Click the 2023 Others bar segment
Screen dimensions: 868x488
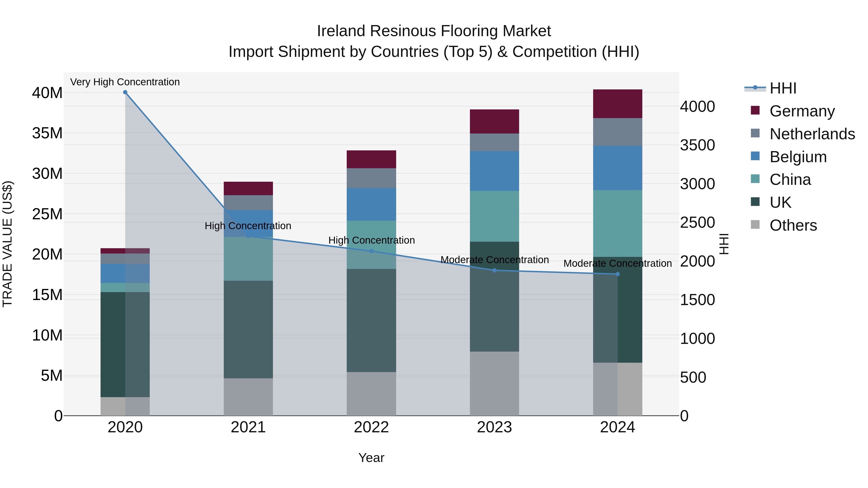pos(495,384)
